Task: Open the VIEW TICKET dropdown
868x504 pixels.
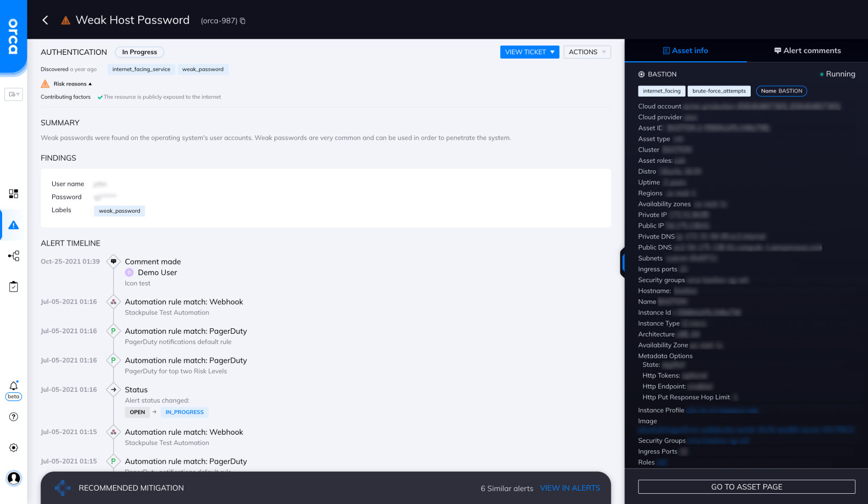Action: point(530,52)
